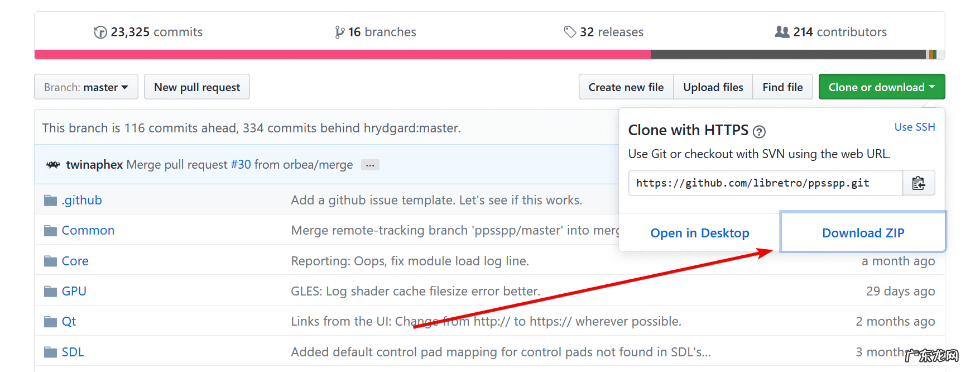The height and width of the screenshot is (372, 980).
Task: Click the .github folder icon
Action: tap(51, 201)
